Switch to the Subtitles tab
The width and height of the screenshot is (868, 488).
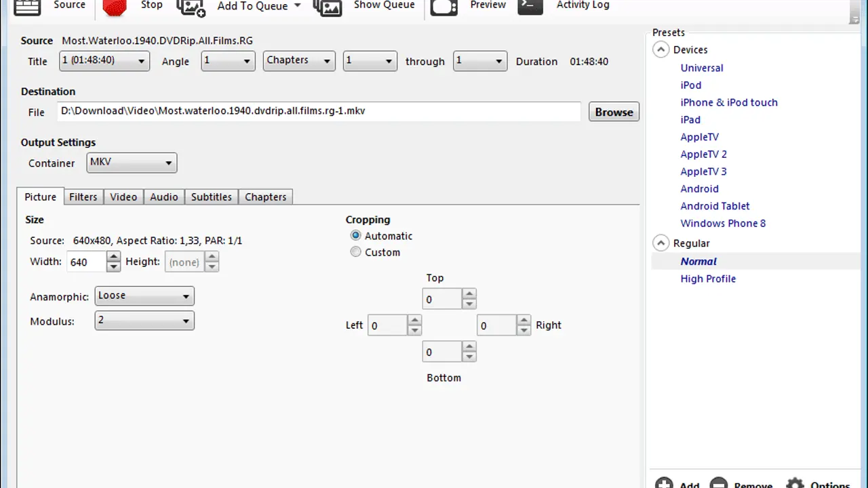pyautogui.click(x=211, y=197)
